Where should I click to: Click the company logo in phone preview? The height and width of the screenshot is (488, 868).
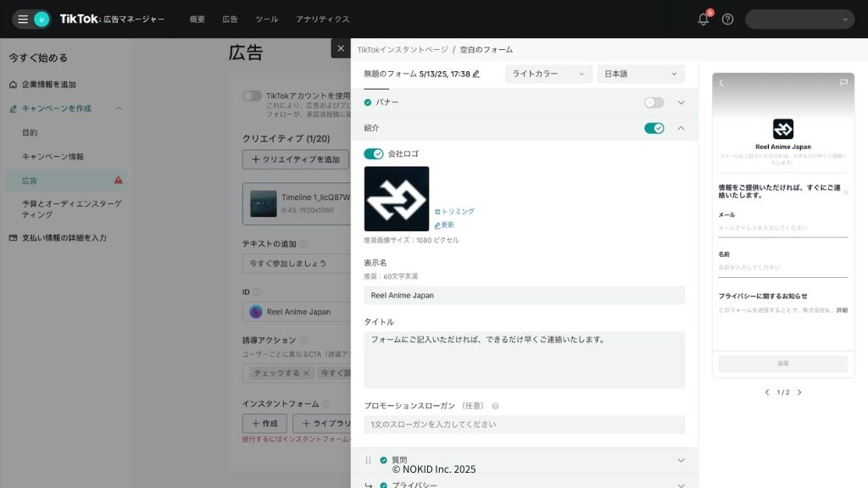pos(782,129)
